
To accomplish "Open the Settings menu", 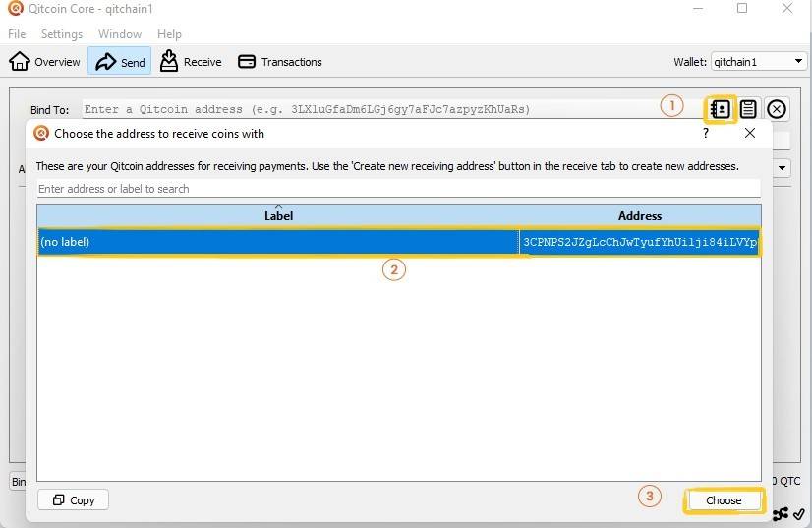I will (62, 34).
